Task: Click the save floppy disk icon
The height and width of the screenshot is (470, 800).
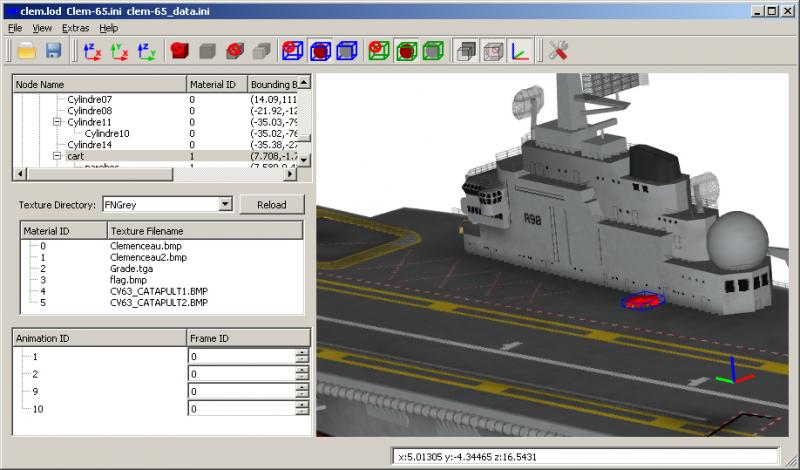Action: [x=54, y=51]
